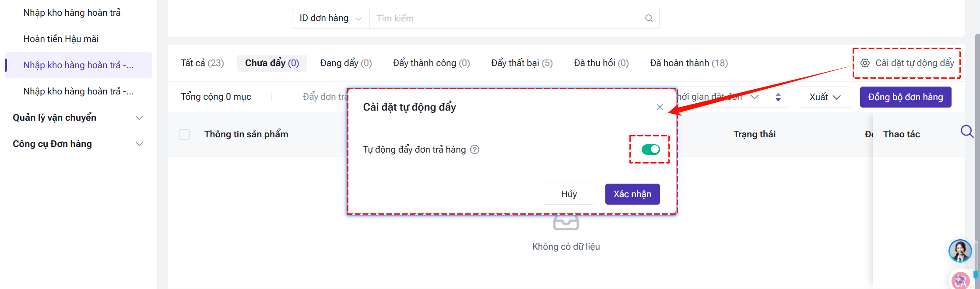Click the search magnifier icon in search box

tap(649, 18)
